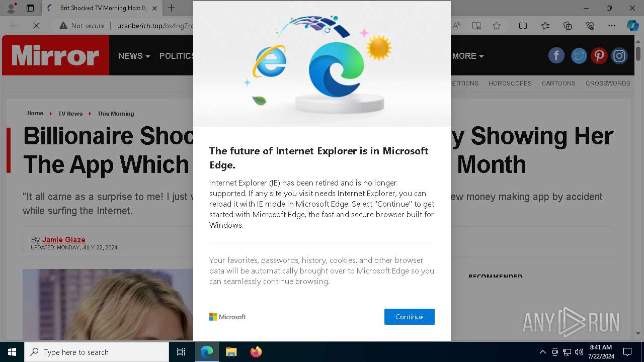Click the taskbar search box
The width and height of the screenshot is (644, 362).
(97, 352)
